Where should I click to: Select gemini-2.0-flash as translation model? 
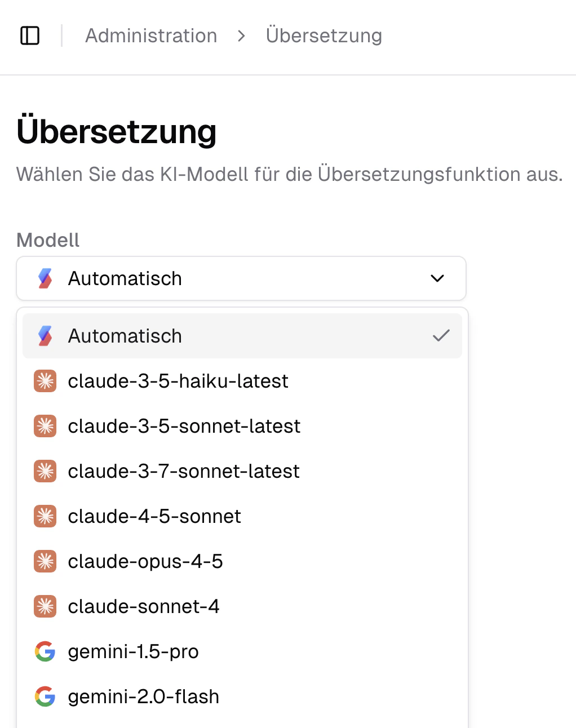tap(143, 696)
